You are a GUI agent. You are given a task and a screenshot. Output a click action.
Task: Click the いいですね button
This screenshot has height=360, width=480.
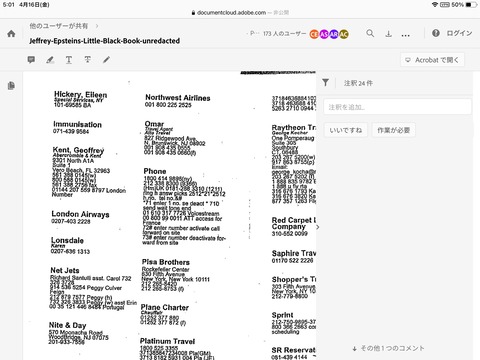point(346,130)
